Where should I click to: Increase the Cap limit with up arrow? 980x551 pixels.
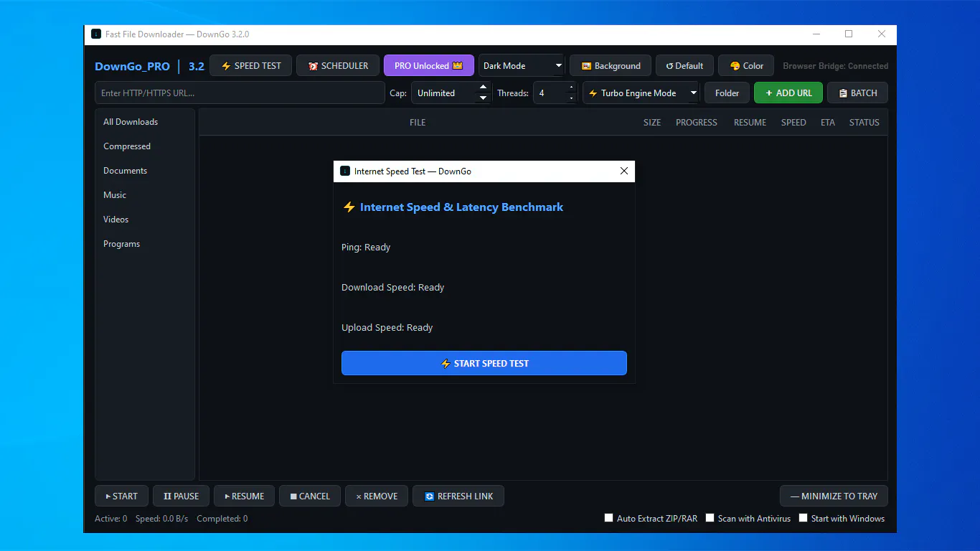coord(483,88)
